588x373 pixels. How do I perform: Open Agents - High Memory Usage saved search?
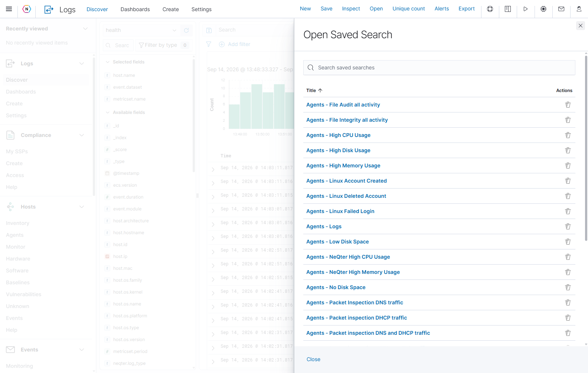[343, 166]
